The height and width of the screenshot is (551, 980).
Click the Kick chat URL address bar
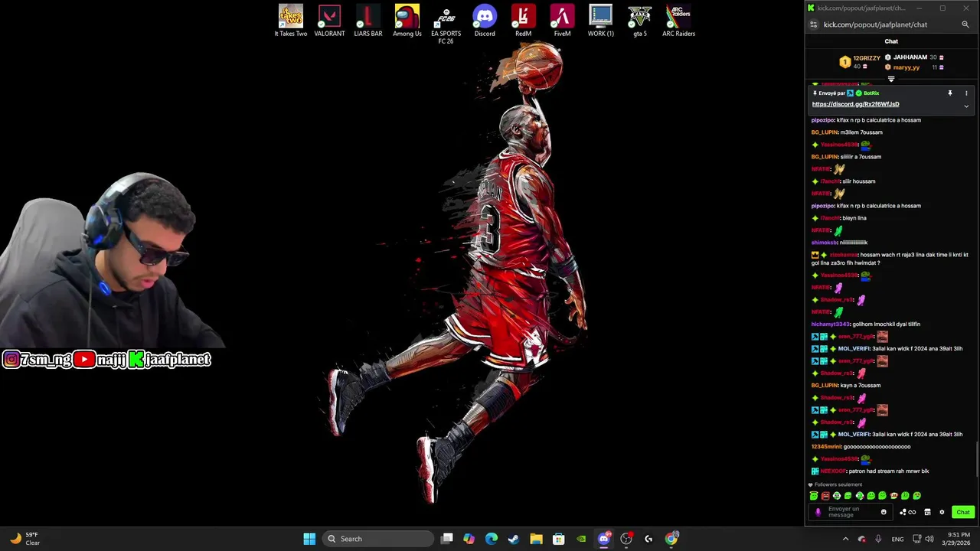(875, 24)
